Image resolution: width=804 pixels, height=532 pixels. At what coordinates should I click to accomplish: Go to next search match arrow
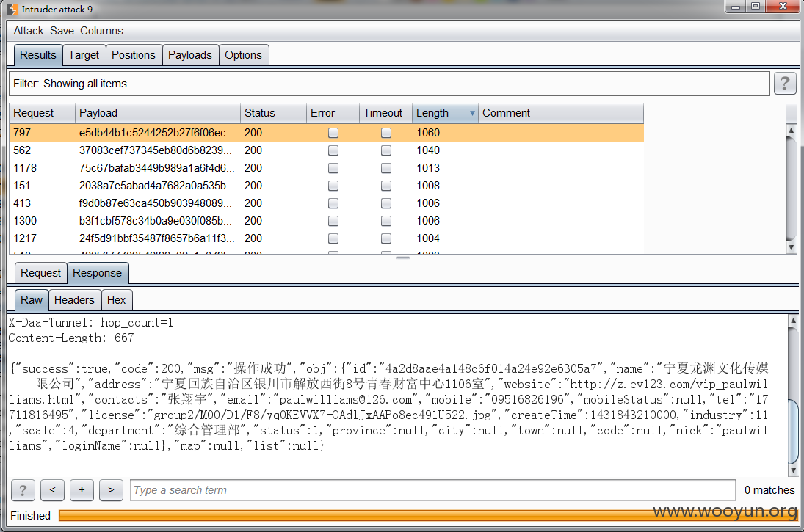pyautogui.click(x=112, y=490)
